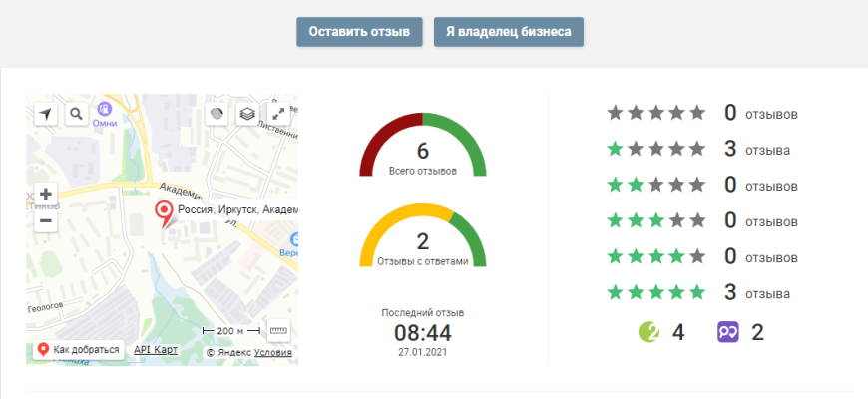The width and height of the screenshot is (868, 399).
Task: Click the Омни gas station icon
Action: coord(104,108)
